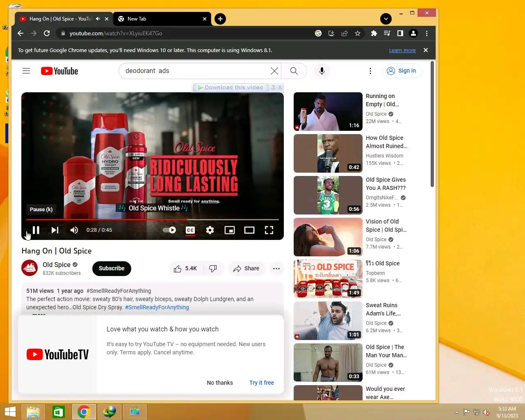Open How Old Spice Almost Ruined video
The height and width of the screenshot is (420, 525).
(328, 153)
